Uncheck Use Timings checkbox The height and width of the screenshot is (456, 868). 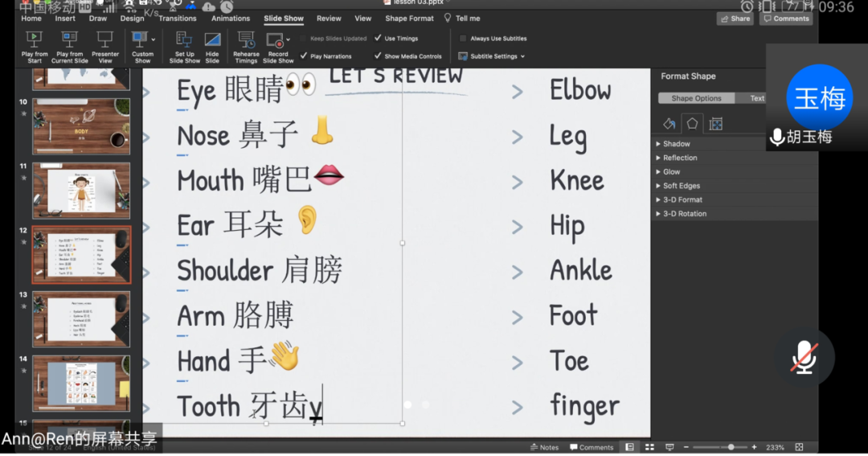(378, 39)
